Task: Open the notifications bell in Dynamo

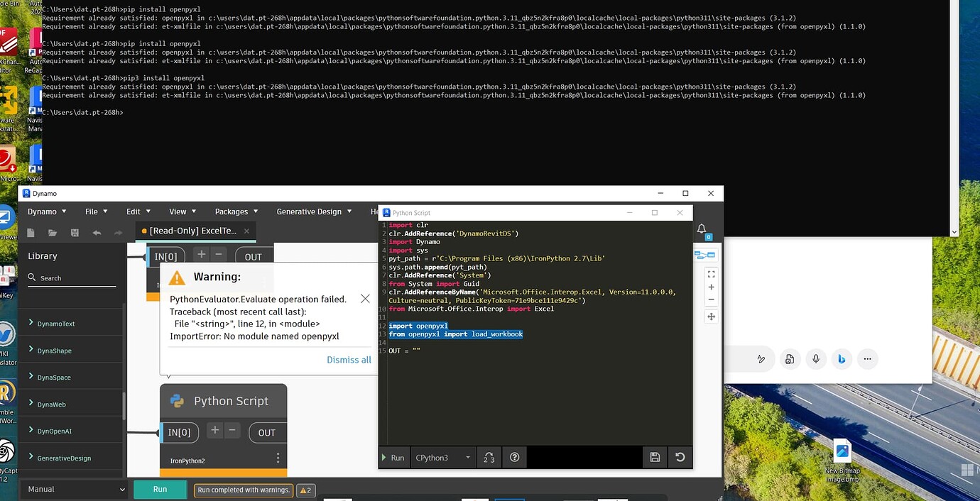Action: pos(702,229)
